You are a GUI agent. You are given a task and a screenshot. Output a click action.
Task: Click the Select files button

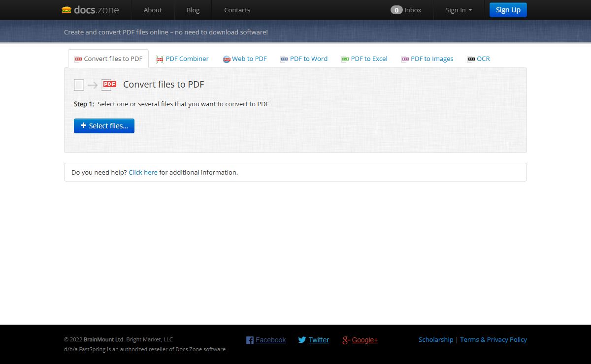click(x=104, y=126)
